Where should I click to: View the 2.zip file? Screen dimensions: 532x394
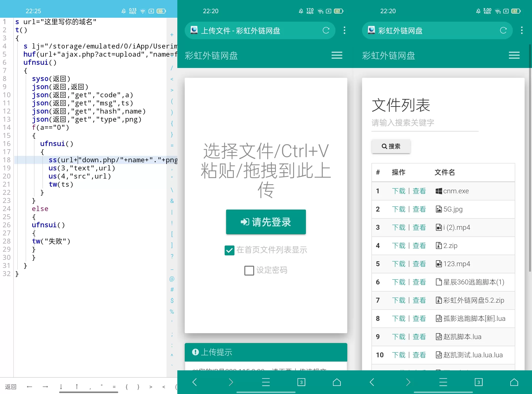click(x=419, y=246)
